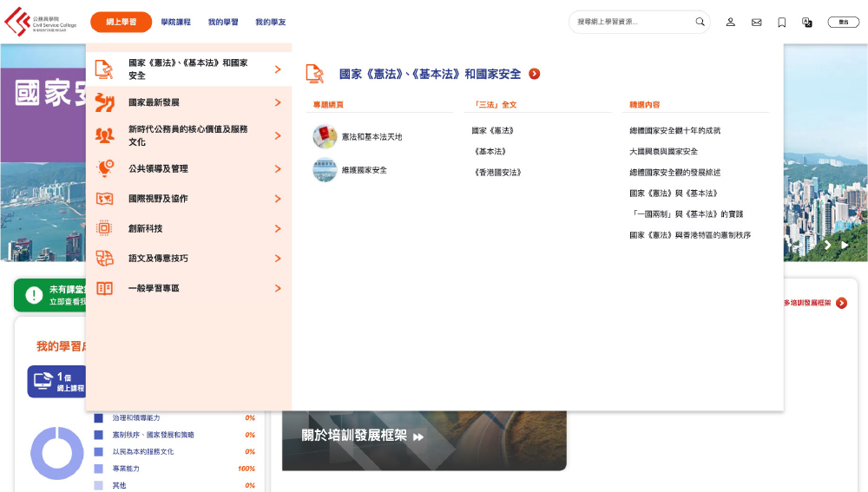Screen dimensions: 868x492
Task: Open 總體國家安全觀十年的成就 link
Action: (x=674, y=131)
